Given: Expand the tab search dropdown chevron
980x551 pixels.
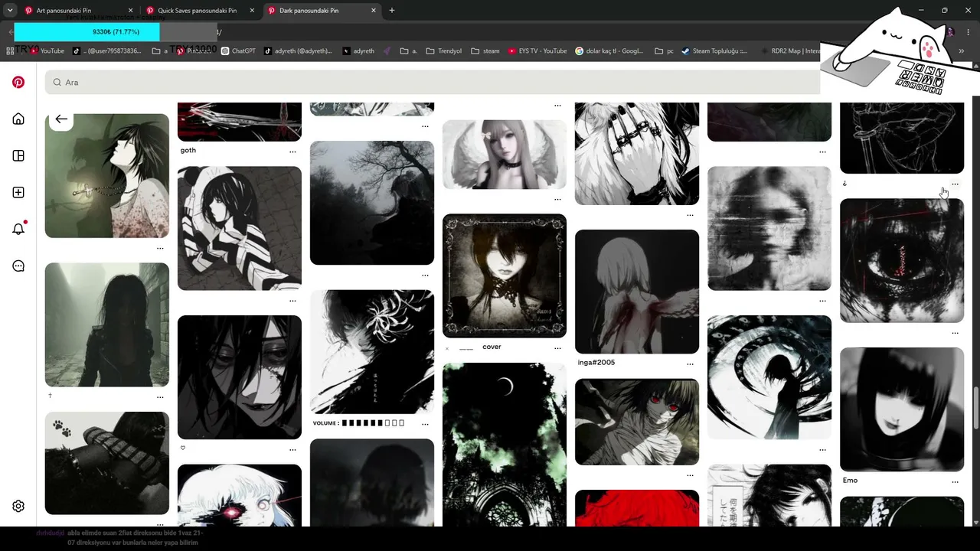Looking at the screenshot, I should coord(10,11).
